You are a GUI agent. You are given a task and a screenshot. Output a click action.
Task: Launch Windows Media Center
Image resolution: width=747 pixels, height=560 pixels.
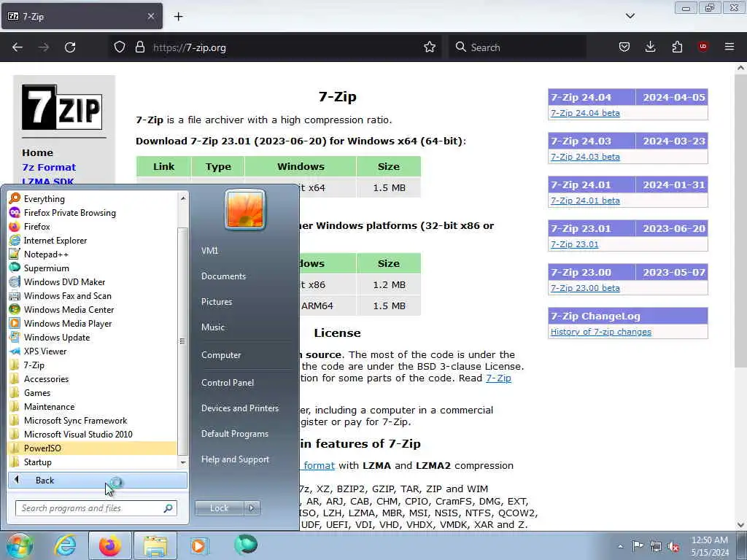point(69,309)
